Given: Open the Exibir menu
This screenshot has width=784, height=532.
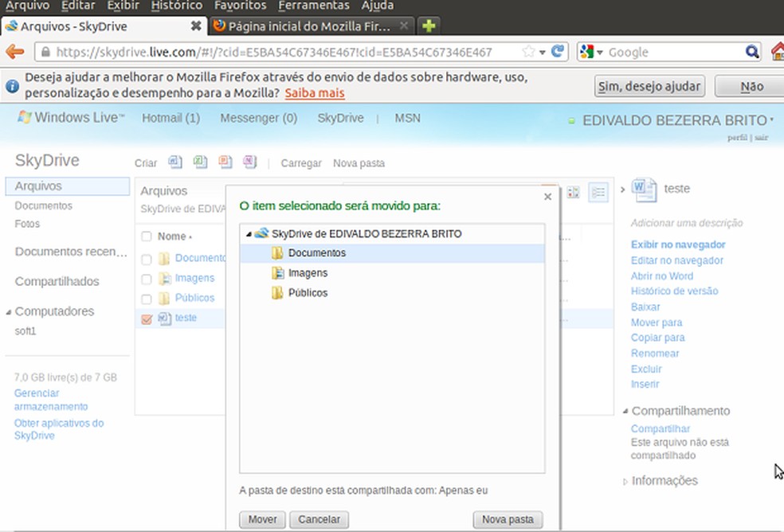Looking at the screenshot, I should click(123, 6).
